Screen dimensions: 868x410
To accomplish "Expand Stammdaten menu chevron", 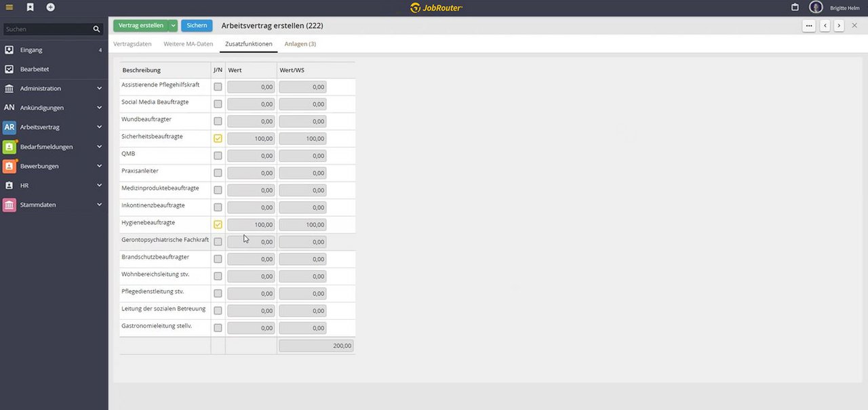I will (x=99, y=205).
